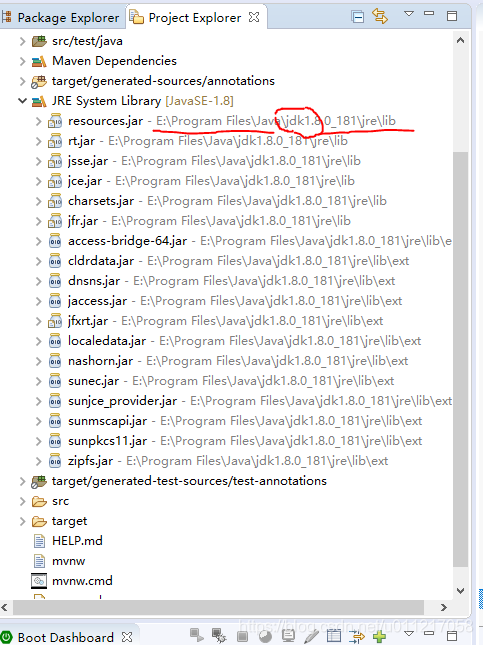This screenshot has width=483, height=645.
Task: Click the Spring Boot green power icon
Action: click(x=6, y=637)
